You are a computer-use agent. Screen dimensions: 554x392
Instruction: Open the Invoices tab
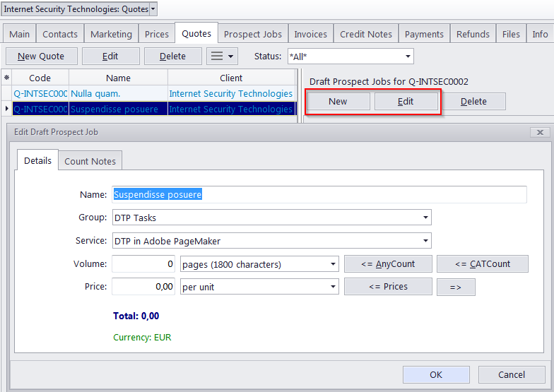click(x=310, y=34)
